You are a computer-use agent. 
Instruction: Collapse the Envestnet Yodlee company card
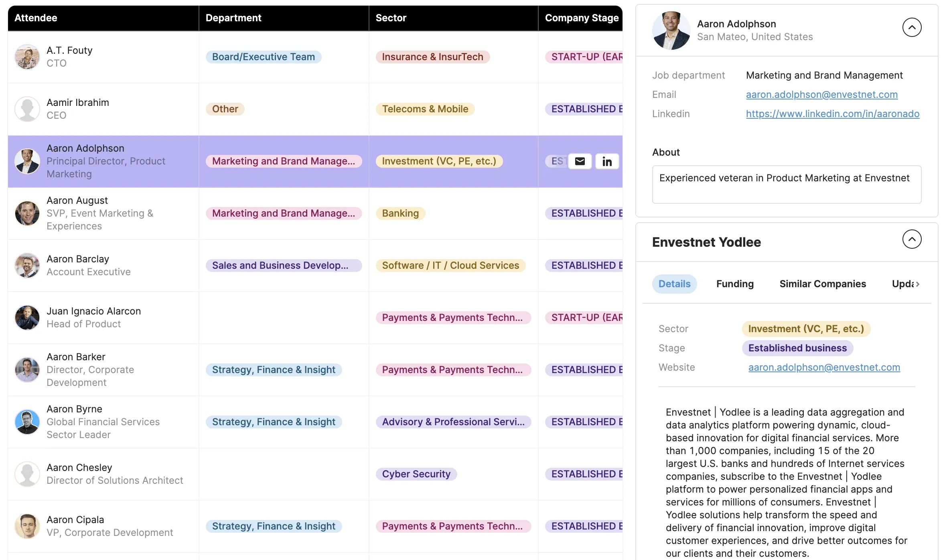[x=912, y=239]
